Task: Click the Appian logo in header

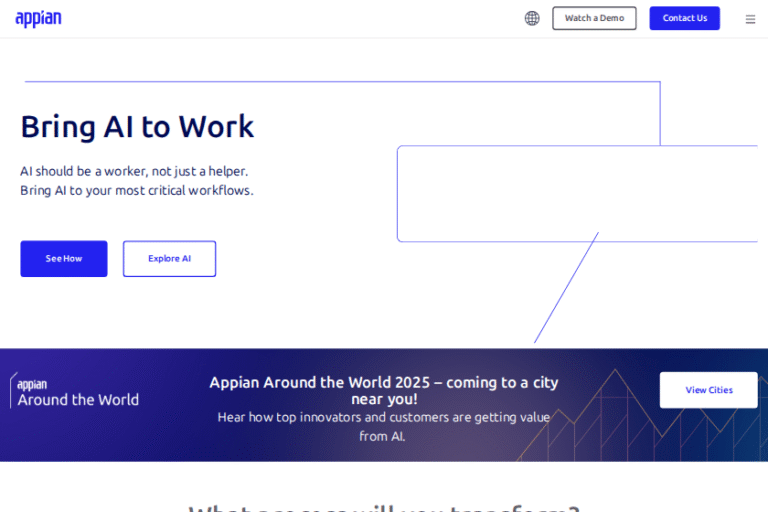Action: (x=38, y=18)
